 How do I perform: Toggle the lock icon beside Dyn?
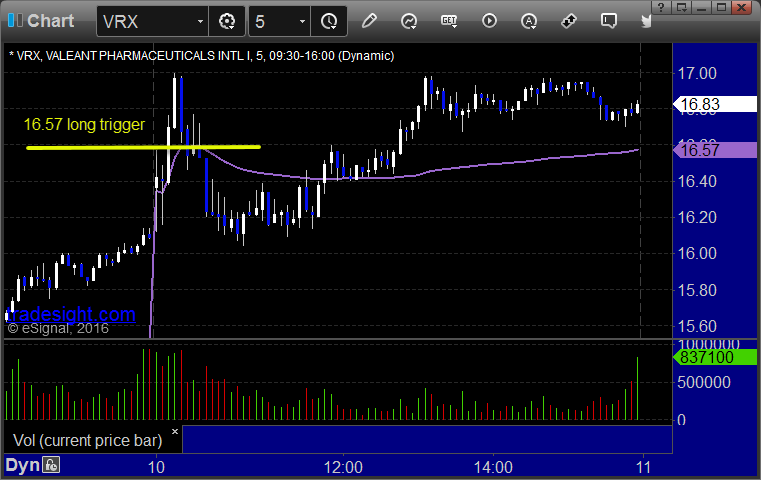tap(51, 465)
